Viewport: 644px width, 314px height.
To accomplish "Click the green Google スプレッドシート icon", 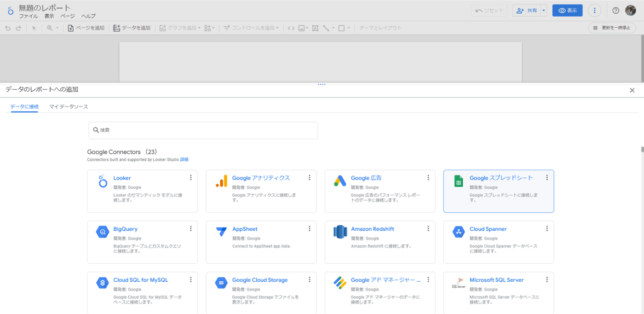I will point(459,181).
